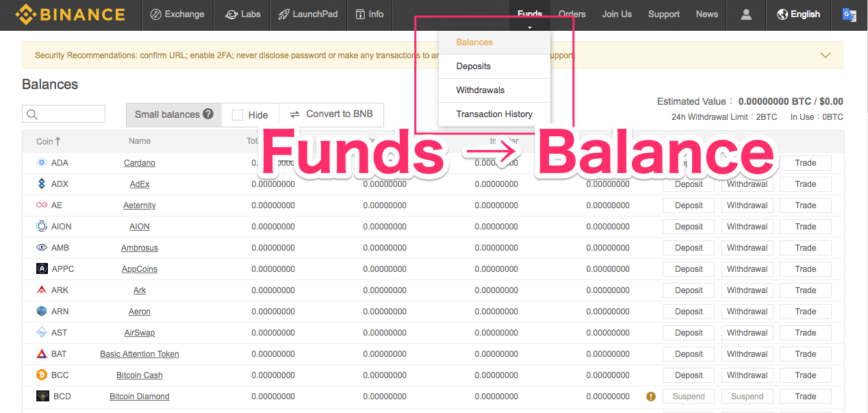Select Deposits from the Funds dropdown
Image resolution: width=868 pixels, height=413 pixels.
(x=494, y=66)
